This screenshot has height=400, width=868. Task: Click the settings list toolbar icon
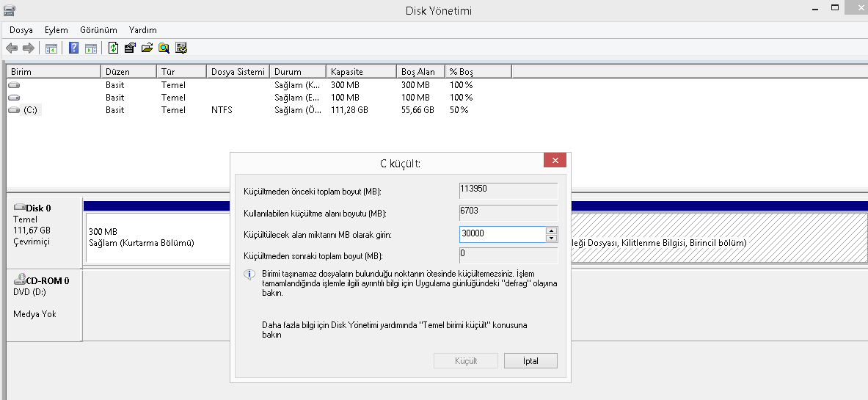[180, 48]
